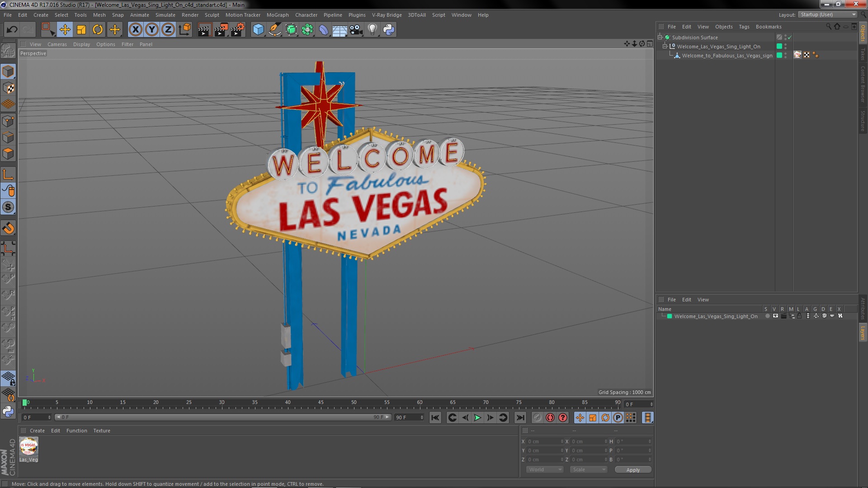Add a Light object
Viewport: 868px width, 488px height.
[373, 30]
